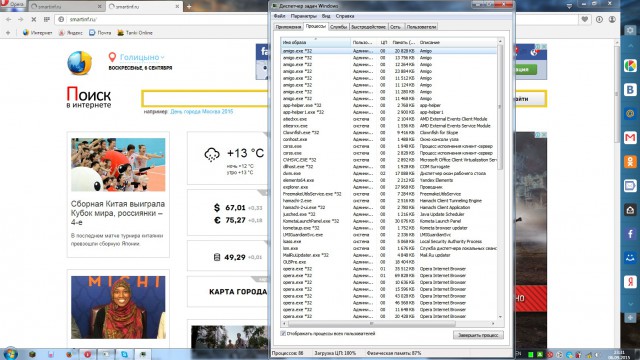
Task: Open a new tab with plus icon
Action: click(189, 7)
